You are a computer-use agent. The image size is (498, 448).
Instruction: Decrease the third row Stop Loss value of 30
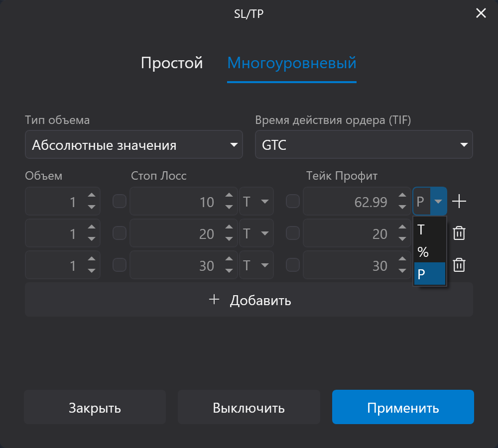click(x=229, y=271)
